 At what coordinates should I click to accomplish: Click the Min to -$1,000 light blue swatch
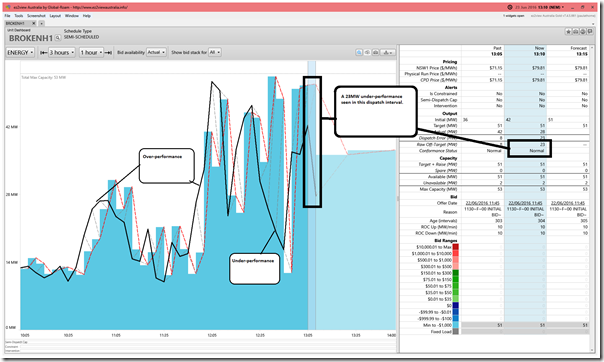(456, 325)
